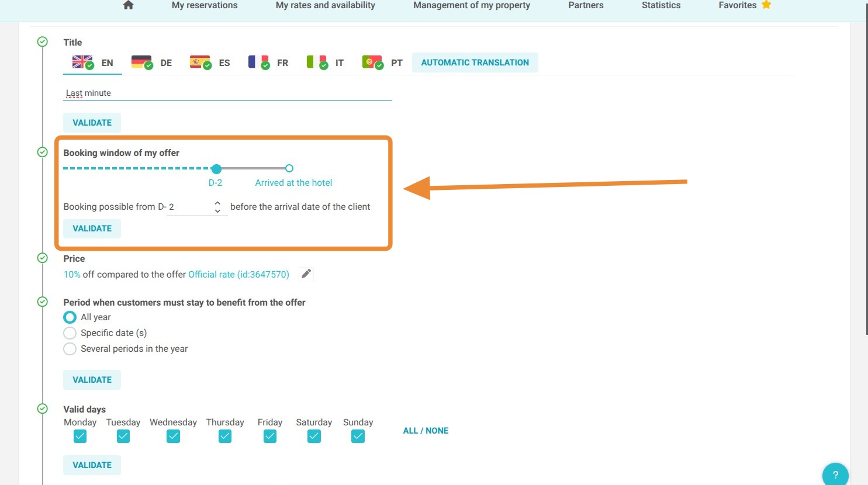Open the help question mark bubble
The image size is (868, 485).
tap(835, 474)
